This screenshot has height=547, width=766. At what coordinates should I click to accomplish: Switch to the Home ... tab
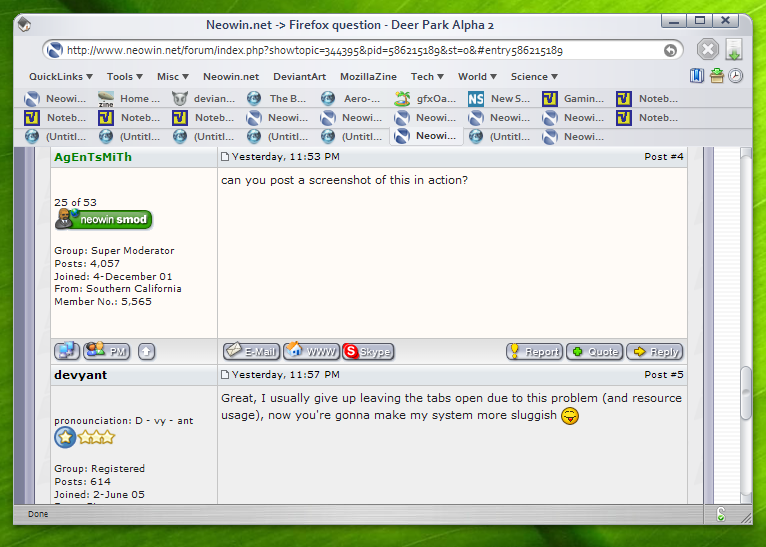(x=129, y=99)
